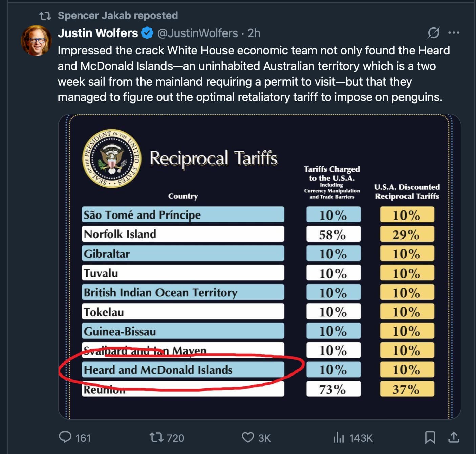476x454 pixels.
Task: Click the yellow 29% Norfolk Island cell
Action: pos(407,234)
